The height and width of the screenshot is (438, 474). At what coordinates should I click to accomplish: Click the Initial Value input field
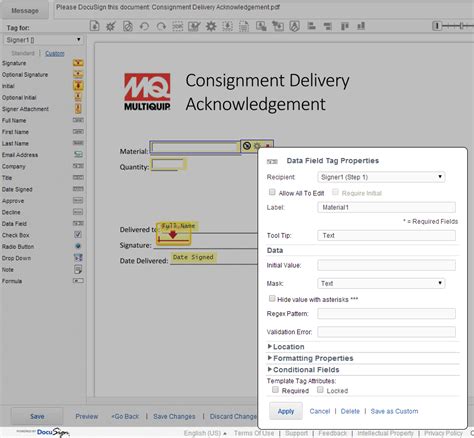click(x=387, y=265)
